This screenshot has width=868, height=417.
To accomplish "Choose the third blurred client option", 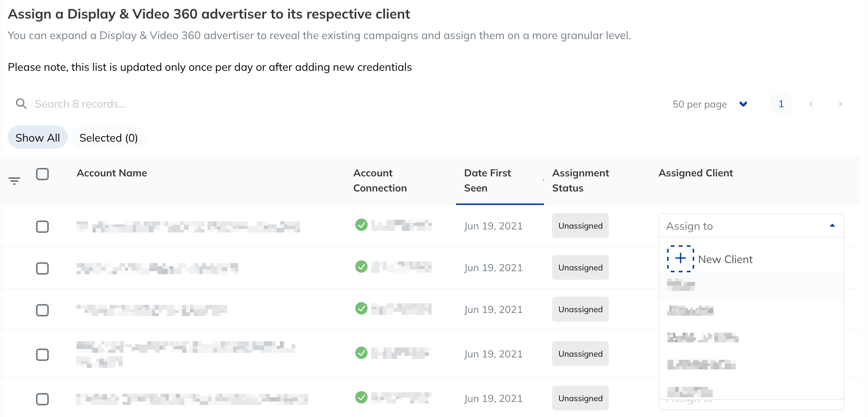I will point(751,338).
